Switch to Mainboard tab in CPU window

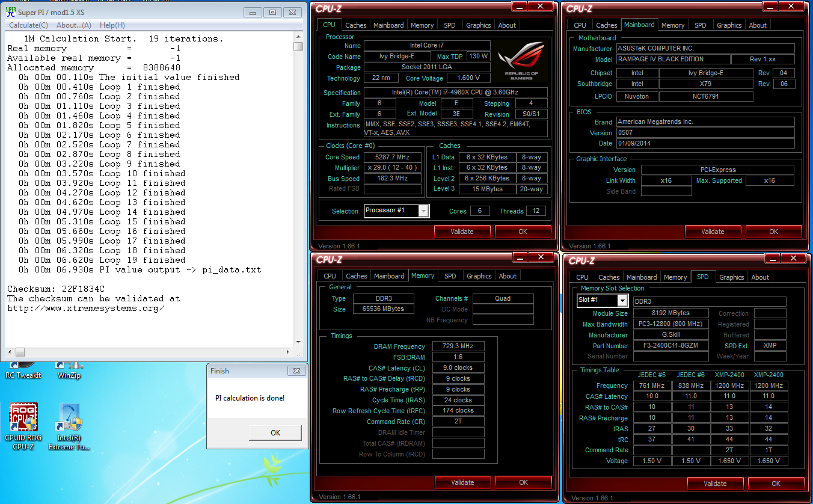click(388, 25)
